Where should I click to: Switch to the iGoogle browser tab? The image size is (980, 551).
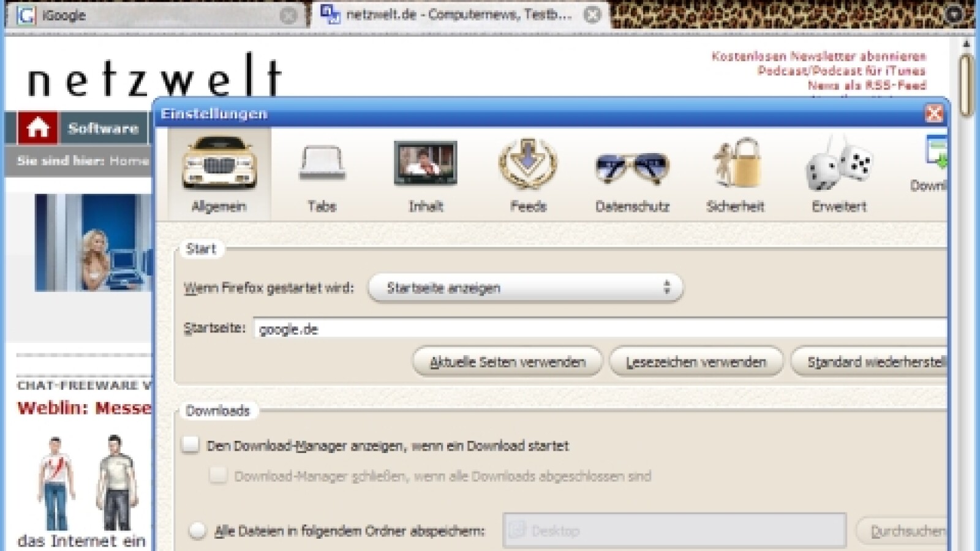click(x=153, y=15)
